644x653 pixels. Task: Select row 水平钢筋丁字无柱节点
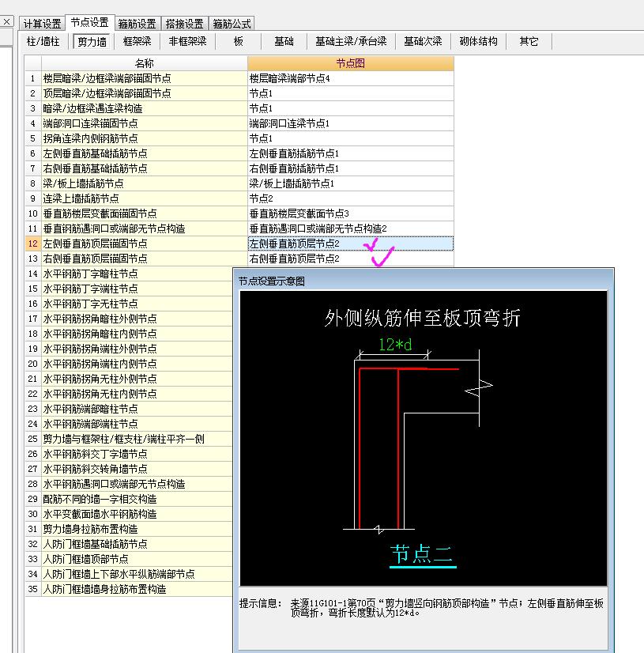pos(137,304)
